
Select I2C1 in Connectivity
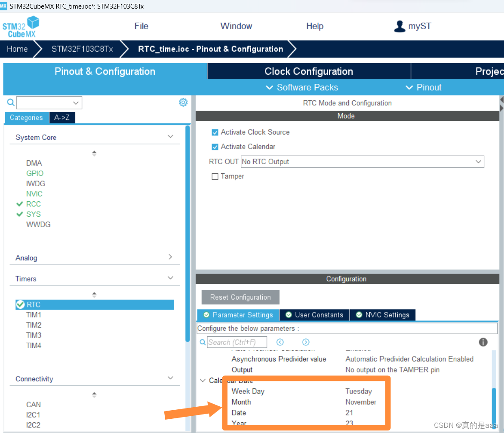(33, 415)
